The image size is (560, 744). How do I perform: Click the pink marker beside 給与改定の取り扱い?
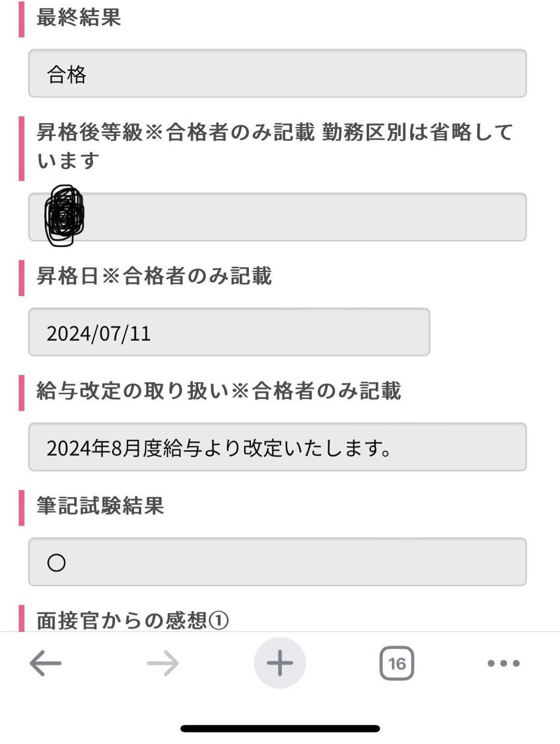point(21,392)
